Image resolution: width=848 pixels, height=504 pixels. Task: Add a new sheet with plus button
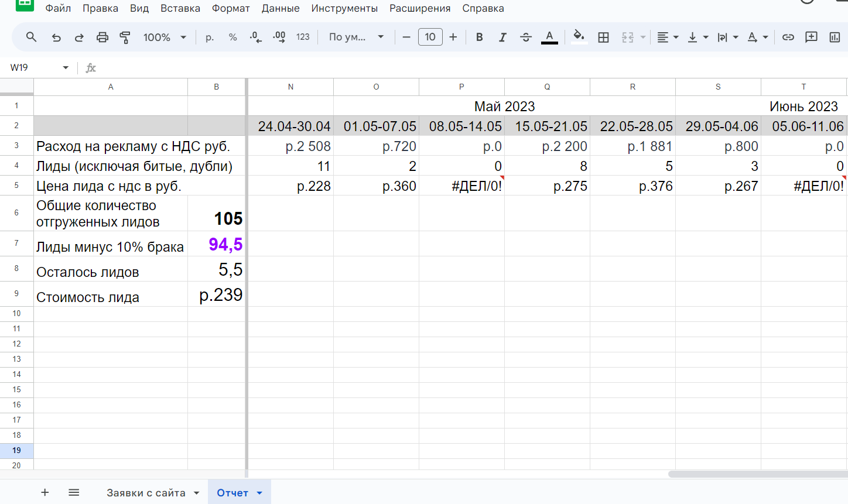pyautogui.click(x=45, y=492)
